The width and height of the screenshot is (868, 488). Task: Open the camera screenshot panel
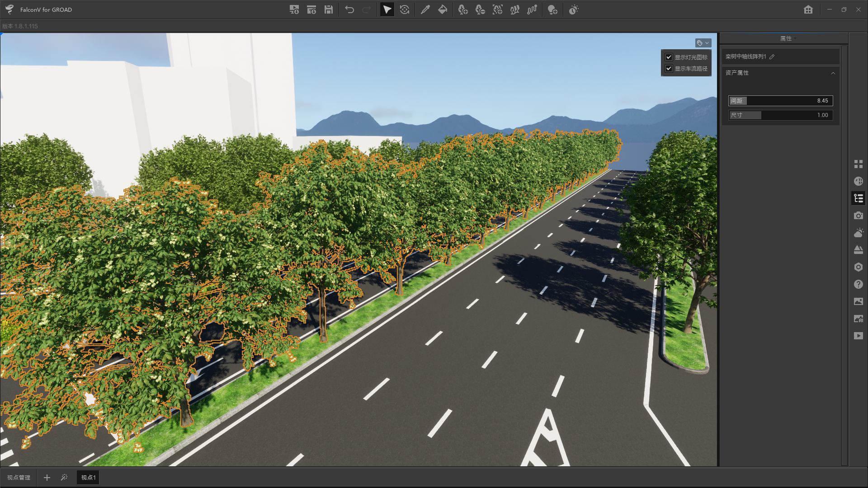[859, 216]
